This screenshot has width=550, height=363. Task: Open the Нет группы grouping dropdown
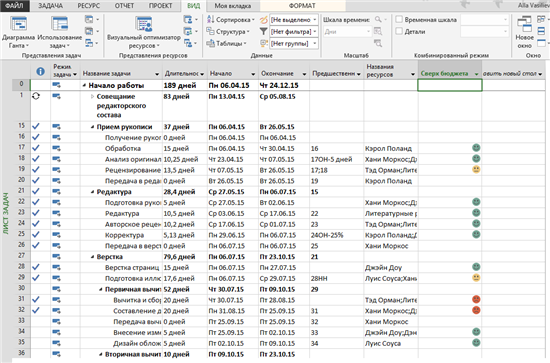click(x=315, y=43)
